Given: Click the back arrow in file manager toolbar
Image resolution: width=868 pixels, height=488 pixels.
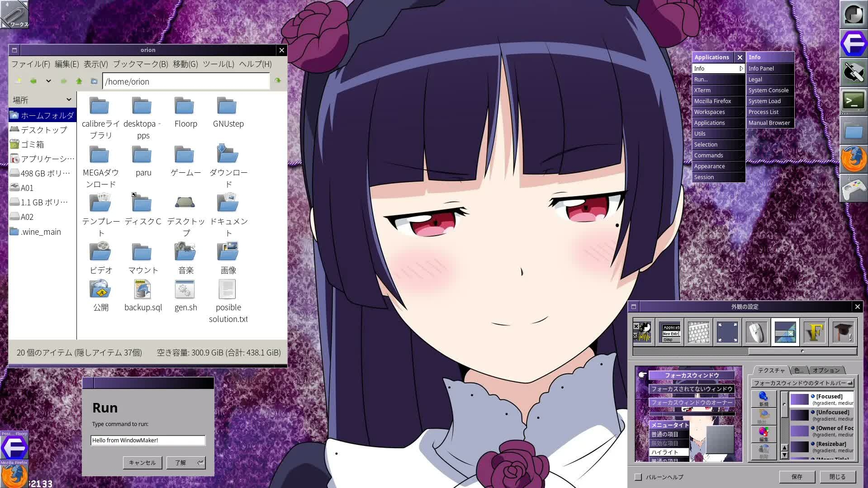Looking at the screenshot, I should click(33, 81).
